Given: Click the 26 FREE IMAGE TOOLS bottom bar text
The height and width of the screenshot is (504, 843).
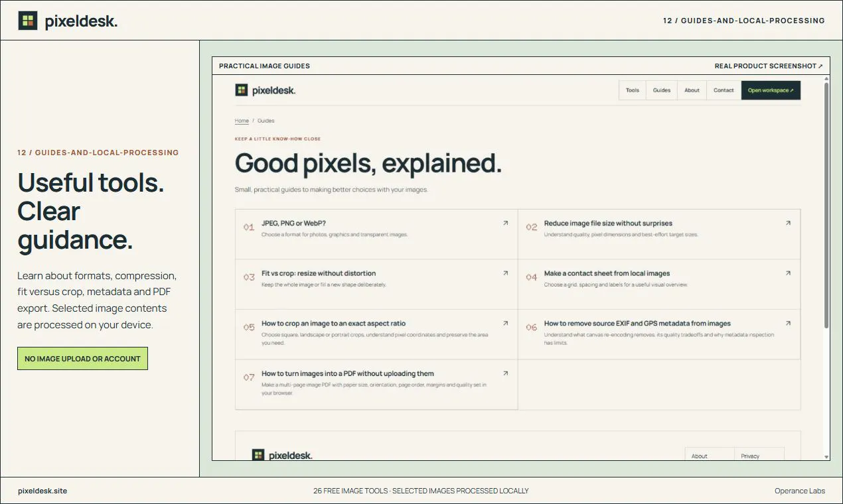Looking at the screenshot, I should [x=421, y=491].
